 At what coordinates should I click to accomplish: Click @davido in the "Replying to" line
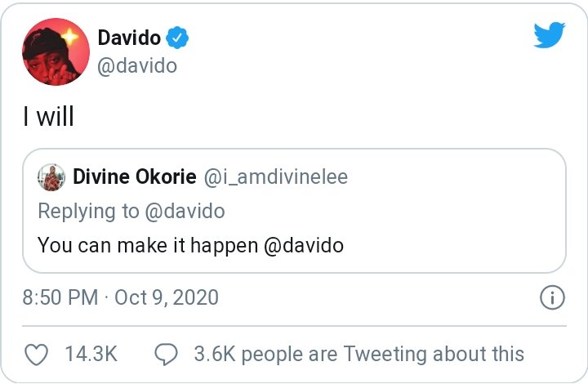coord(184,211)
